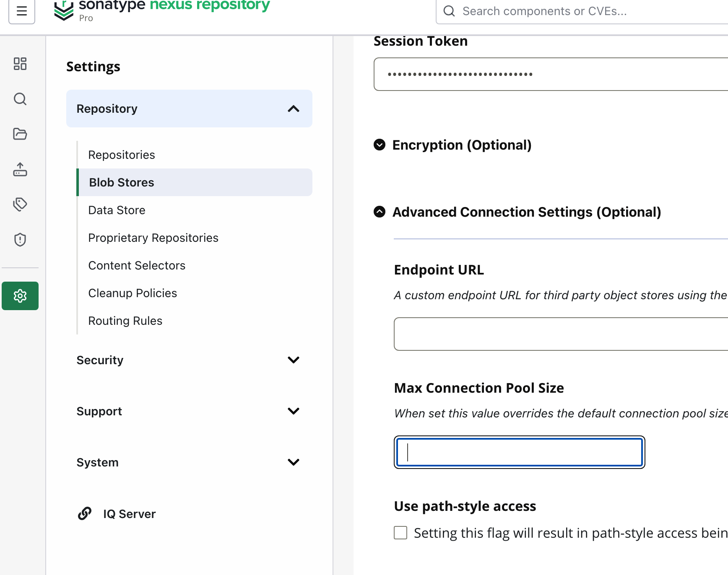This screenshot has height=575, width=728.
Task: Open Routing Rules page
Action: [x=125, y=321]
